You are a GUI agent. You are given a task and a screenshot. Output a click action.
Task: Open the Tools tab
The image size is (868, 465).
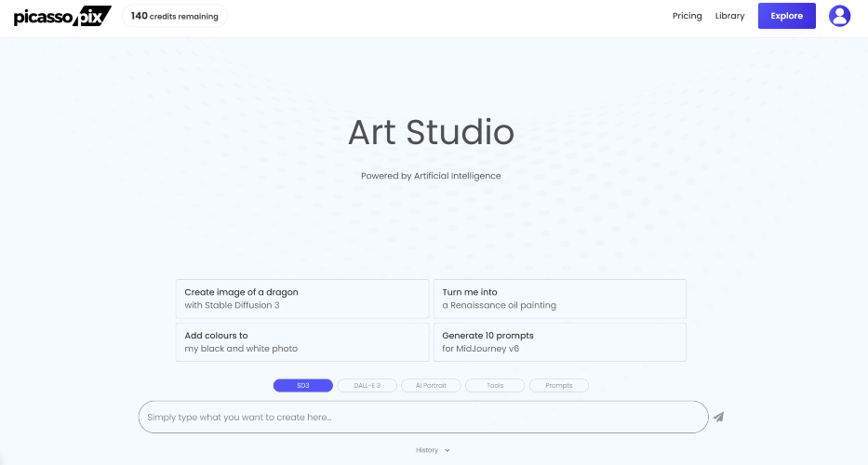pos(495,385)
